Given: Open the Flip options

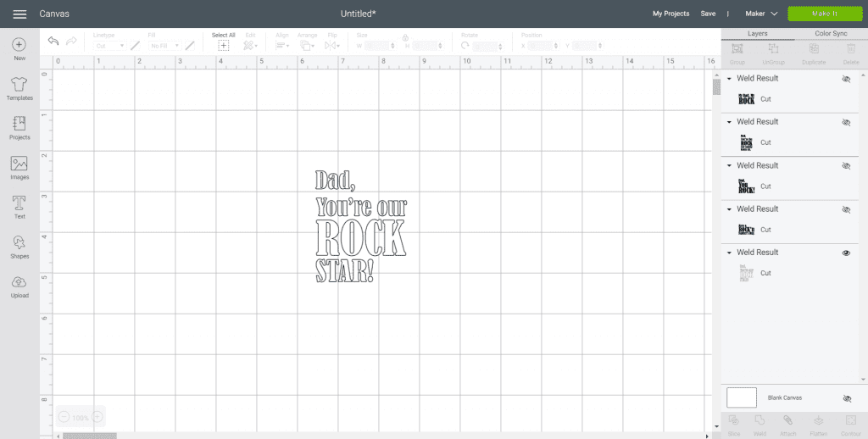Looking at the screenshot, I should tap(332, 42).
